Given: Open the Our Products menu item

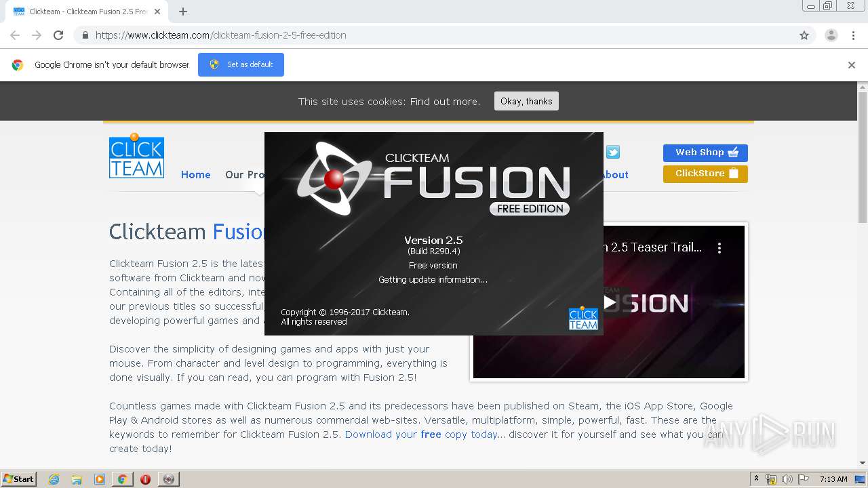Looking at the screenshot, I should pyautogui.click(x=245, y=175).
